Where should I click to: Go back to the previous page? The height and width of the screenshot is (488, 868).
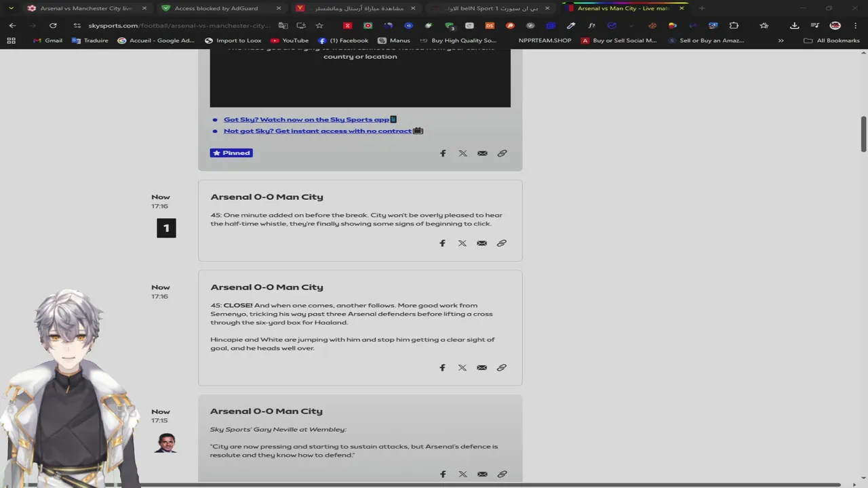12,26
